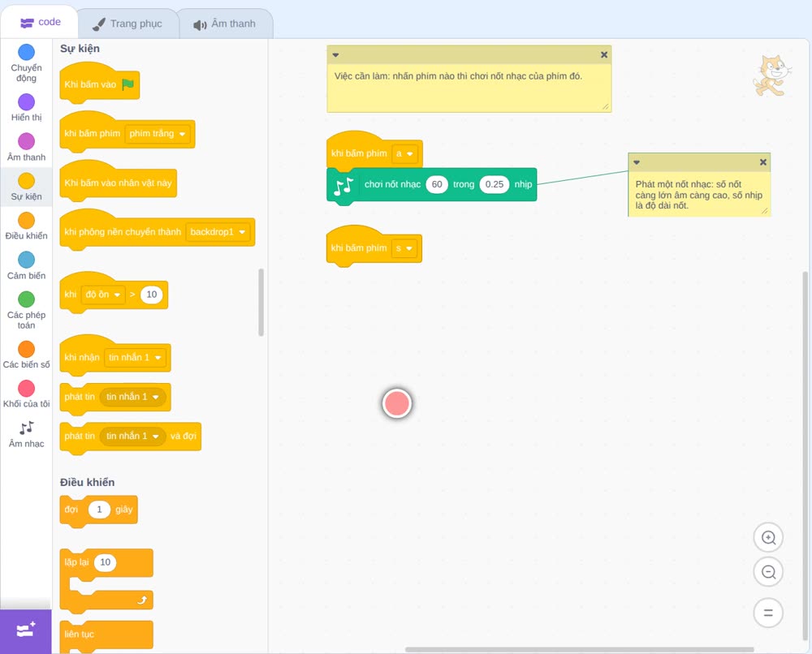This screenshot has width=812, height=654.
Task: Expand 'tin nhắn 1' dropdown in 'khi nhận' block
Action: pos(135,358)
